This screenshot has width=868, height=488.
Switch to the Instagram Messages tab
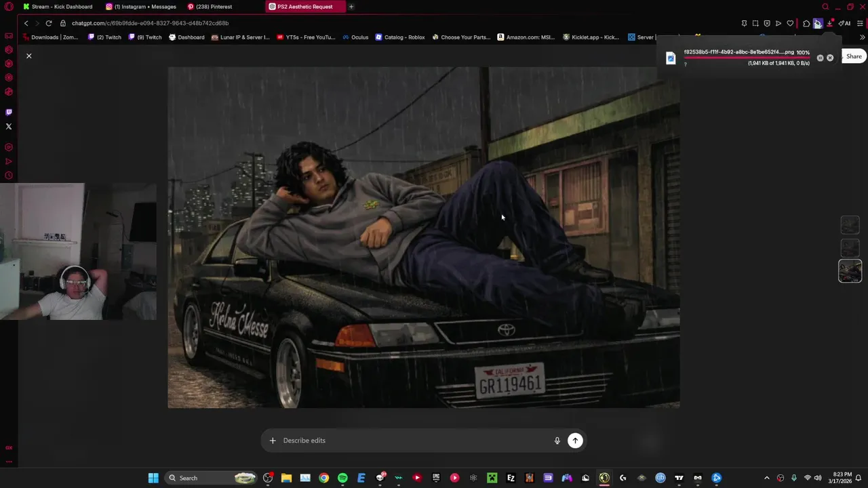[141, 7]
